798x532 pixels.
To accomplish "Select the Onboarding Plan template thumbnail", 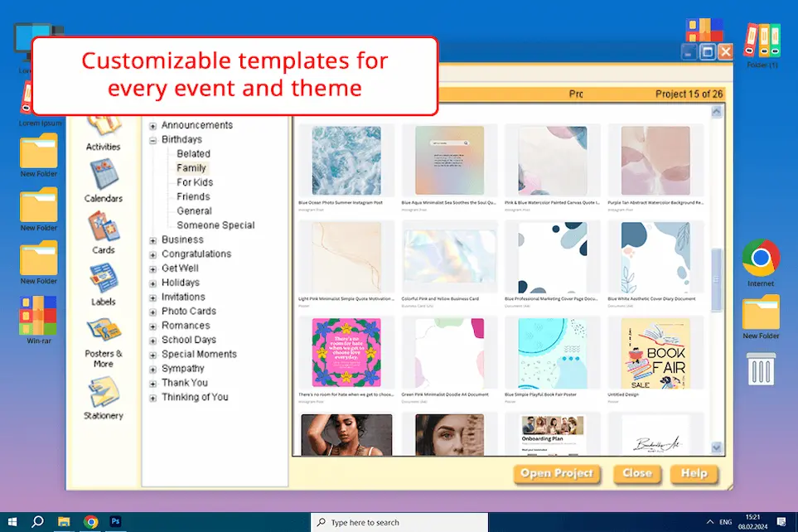I will click(552, 434).
